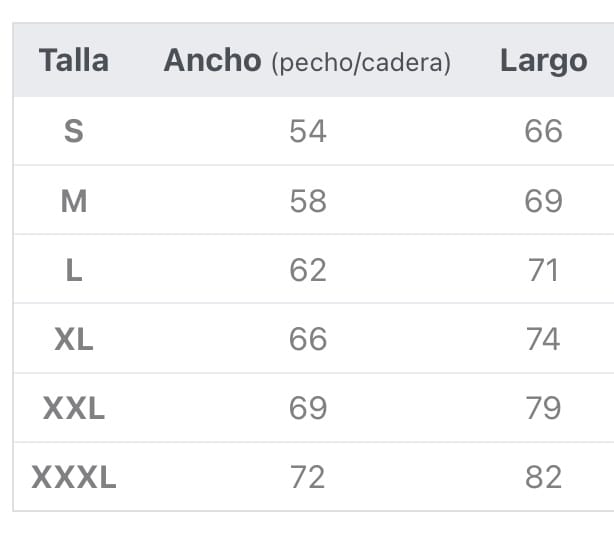Click the length value 71 for size L

pyautogui.click(x=543, y=270)
